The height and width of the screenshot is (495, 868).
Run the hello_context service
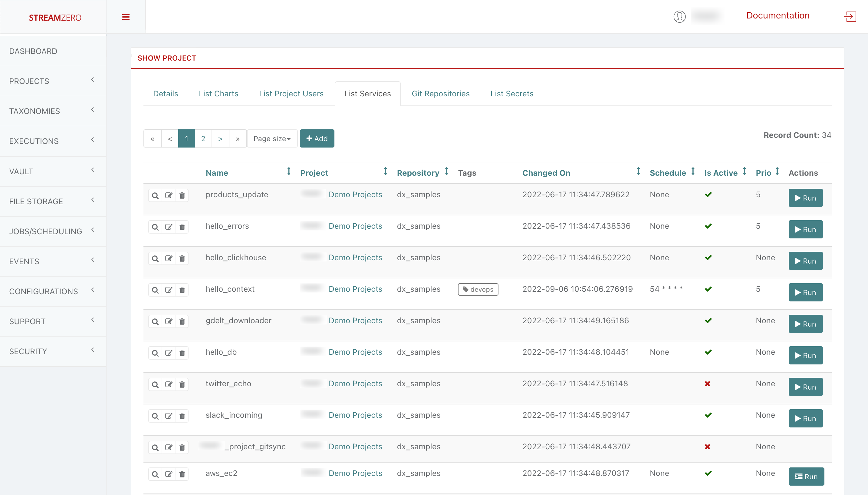pyautogui.click(x=805, y=292)
